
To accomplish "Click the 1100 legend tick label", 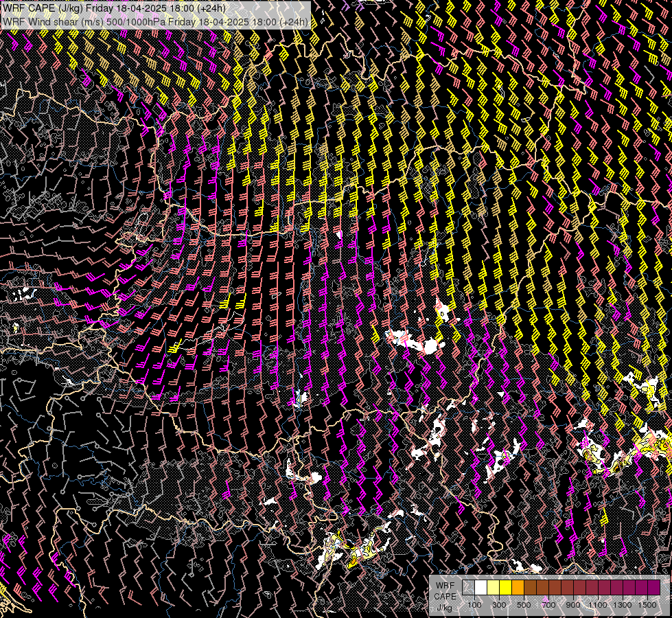I will tap(597, 605).
